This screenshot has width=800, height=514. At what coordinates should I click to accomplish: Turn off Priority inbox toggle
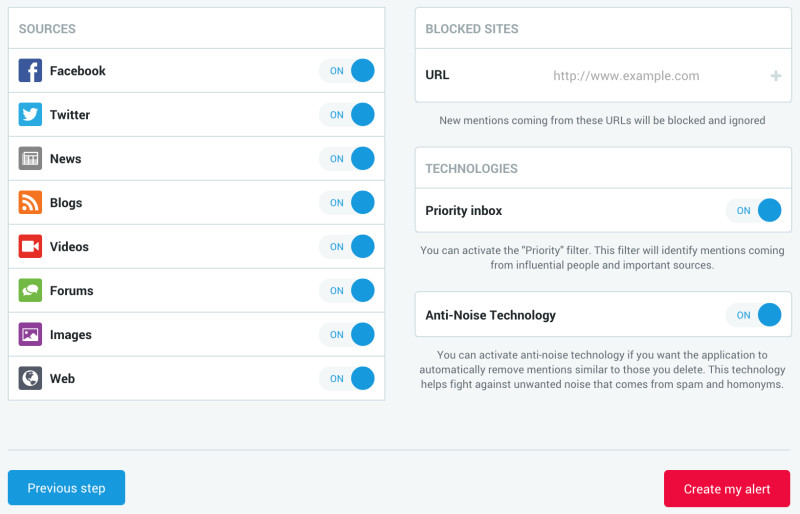coord(754,210)
